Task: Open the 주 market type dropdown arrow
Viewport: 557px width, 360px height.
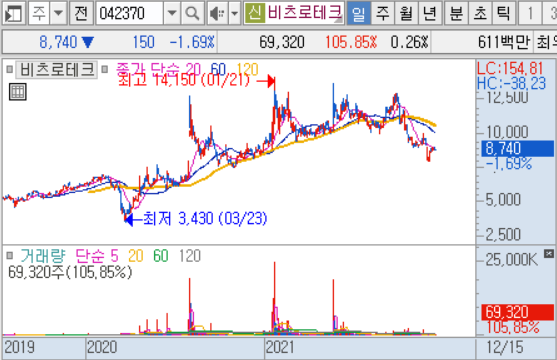Action: (x=58, y=14)
